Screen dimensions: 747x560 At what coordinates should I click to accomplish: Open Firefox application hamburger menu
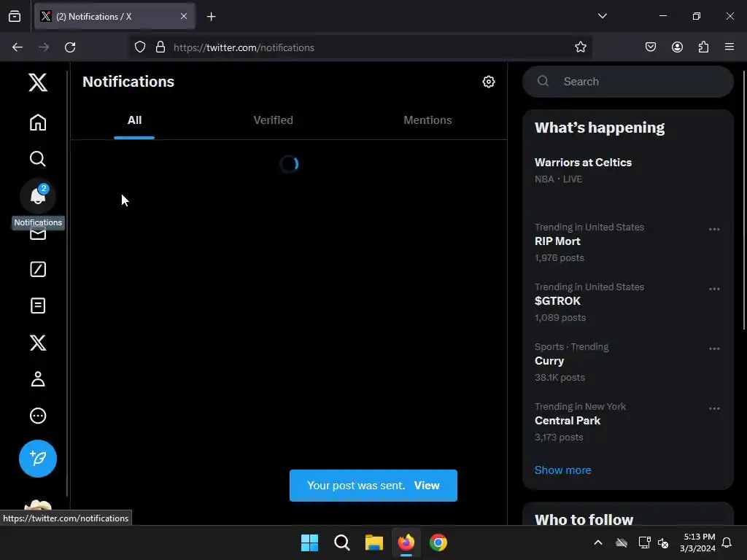pos(729,47)
